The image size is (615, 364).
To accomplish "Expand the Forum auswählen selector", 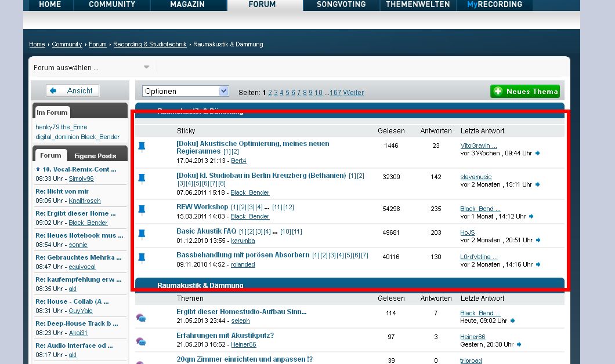I will (93, 67).
